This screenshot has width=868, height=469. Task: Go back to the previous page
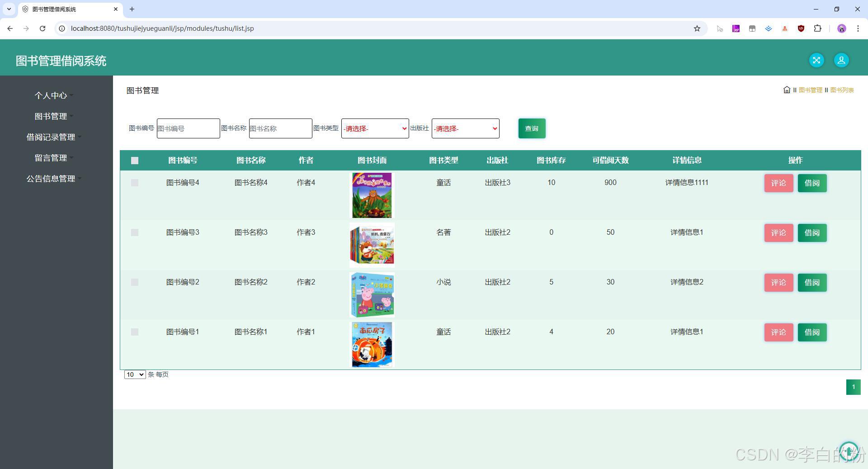pos(10,28)
